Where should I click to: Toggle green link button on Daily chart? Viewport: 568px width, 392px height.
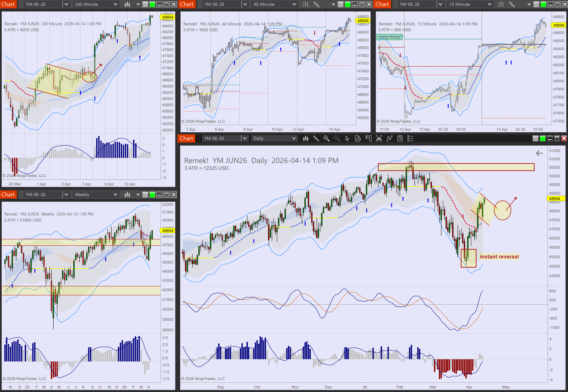542,138
